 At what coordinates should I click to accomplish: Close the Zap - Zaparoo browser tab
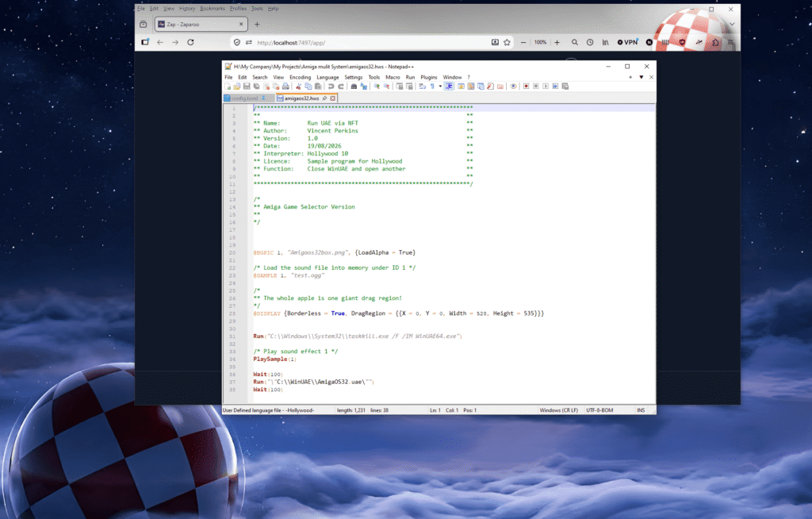(241, 25)
